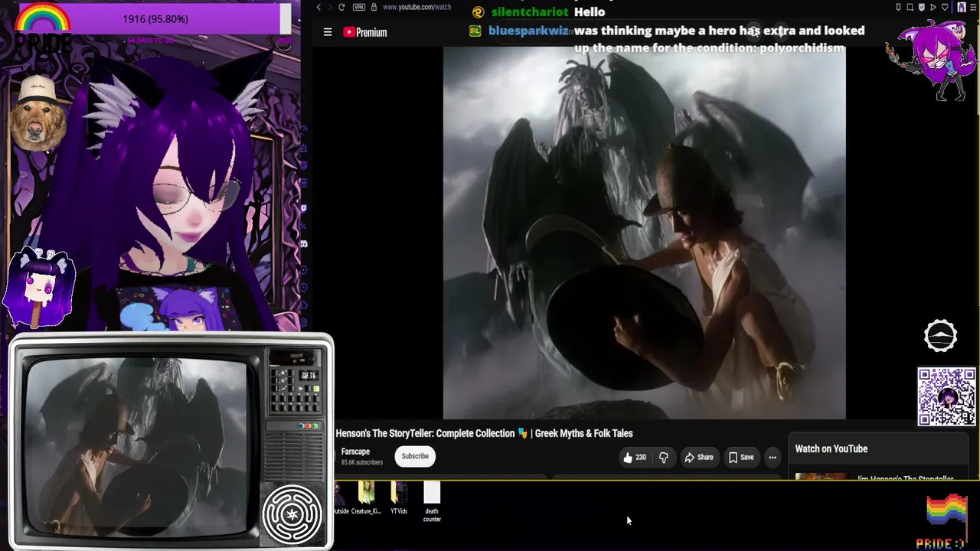Open the Twitch panel in browser sidebar
This screenshot has width=980, height=551.
coord(304,207)
